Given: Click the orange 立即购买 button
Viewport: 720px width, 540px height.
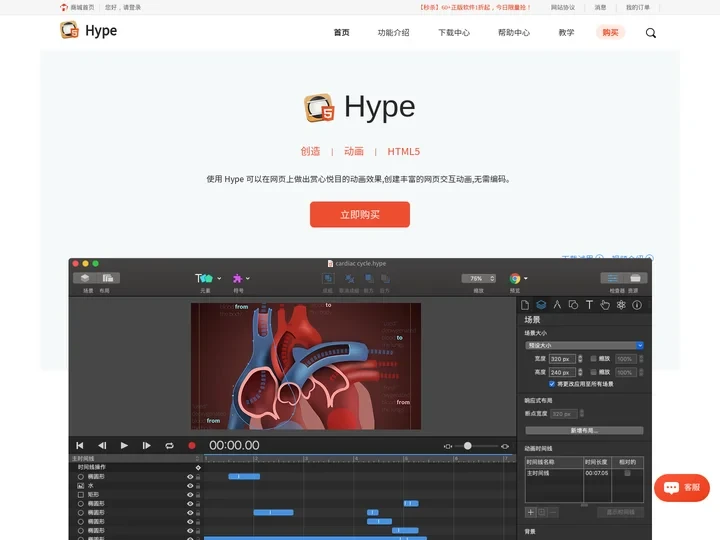Looking at the screenshot, I should (x=360, y=214).
